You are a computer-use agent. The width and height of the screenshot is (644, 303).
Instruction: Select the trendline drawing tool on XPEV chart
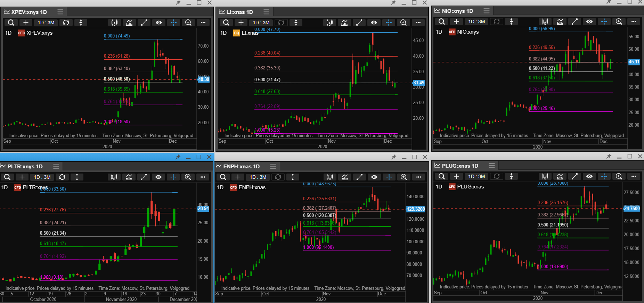[144, 23]
